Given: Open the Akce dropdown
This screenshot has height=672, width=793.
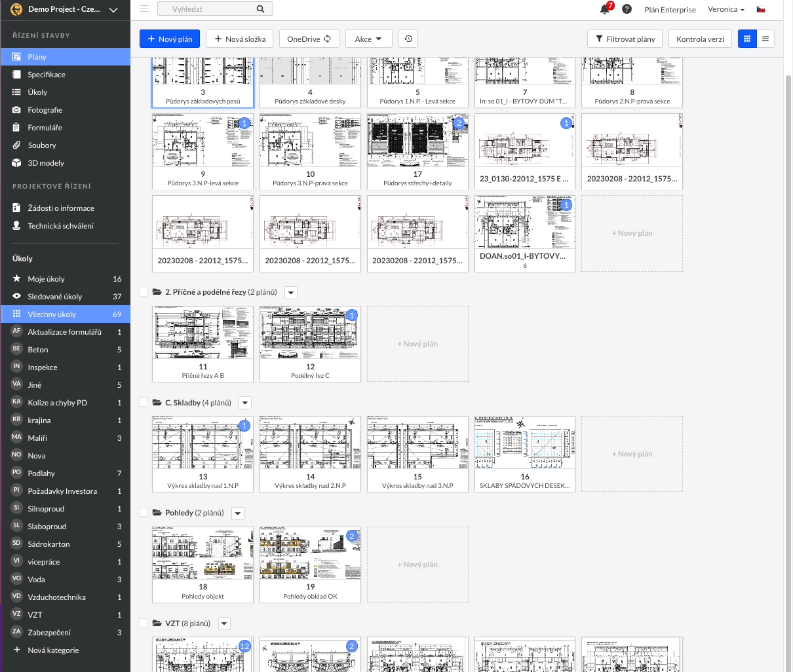Looking at the screenshot, I should [x=369, y=39].
